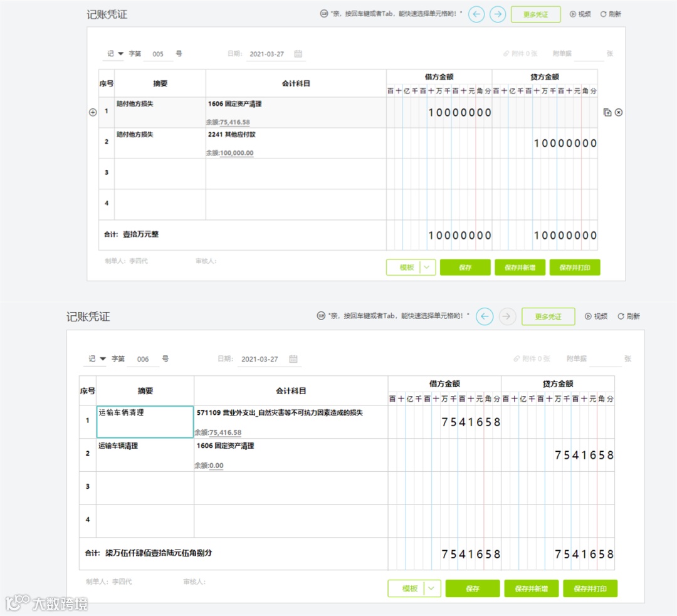
Task: Open balance link 0.00 in voucher 006
Action: point(216,466)
